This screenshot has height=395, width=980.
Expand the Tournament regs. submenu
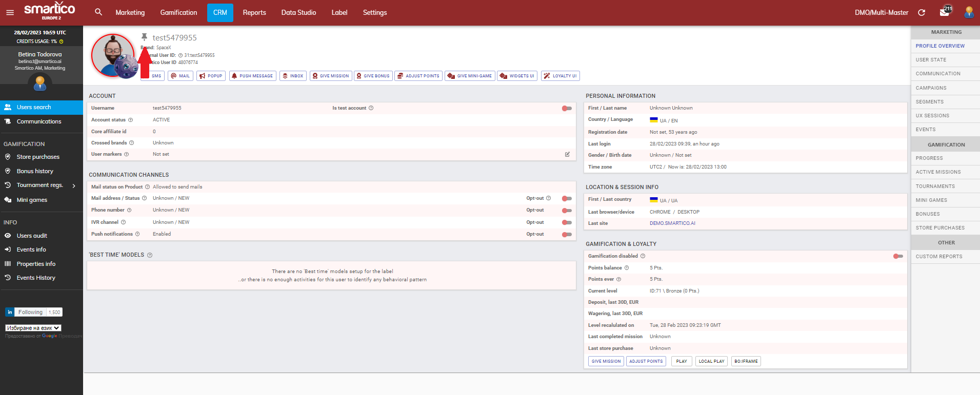point(74,185)
